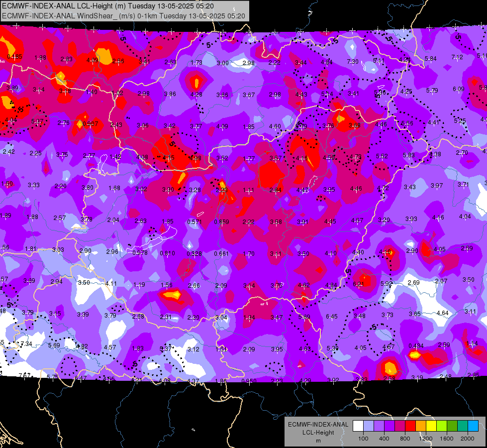487x448 pixels.
Task: Click the grid value 5.79
Action: pos(432,91)
